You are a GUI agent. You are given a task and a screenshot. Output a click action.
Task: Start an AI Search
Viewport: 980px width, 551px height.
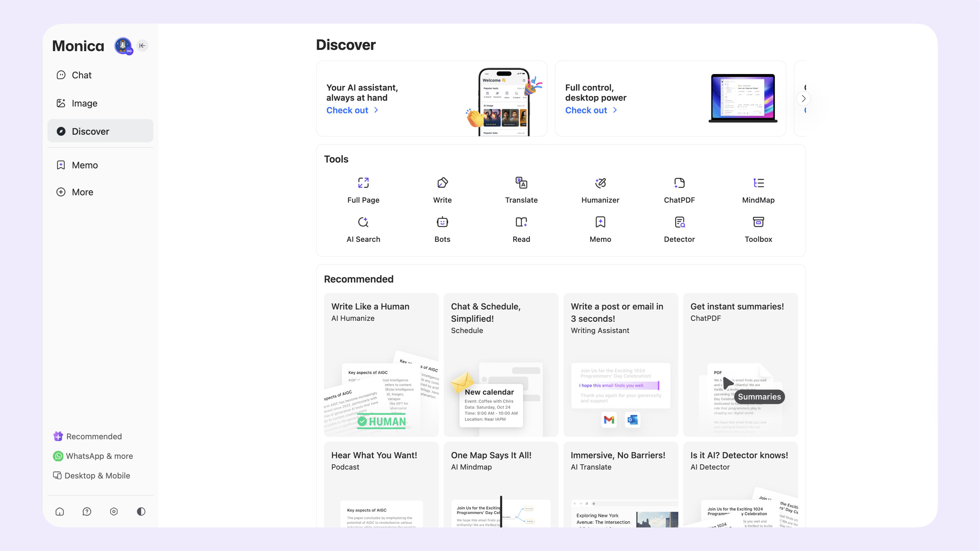363,229
